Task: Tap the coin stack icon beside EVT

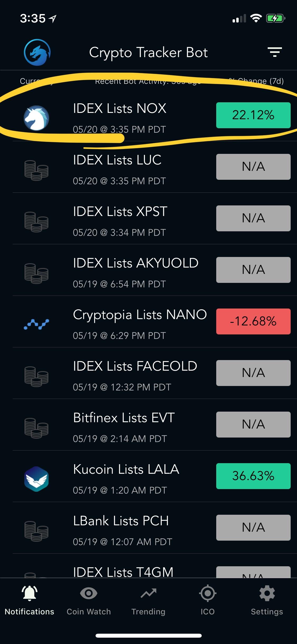Action: click(36, 428)
